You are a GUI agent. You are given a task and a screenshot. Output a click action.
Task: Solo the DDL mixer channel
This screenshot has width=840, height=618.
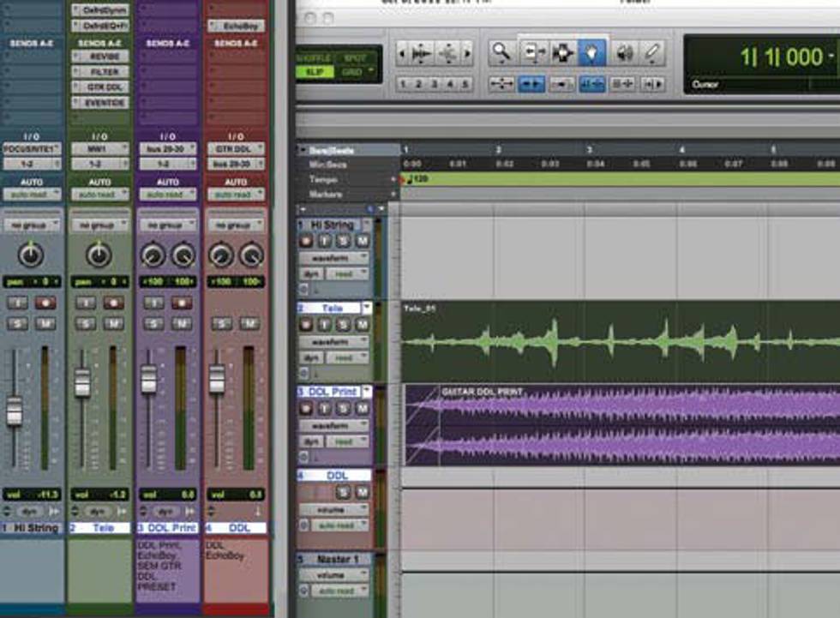click(x=222, y=323)
